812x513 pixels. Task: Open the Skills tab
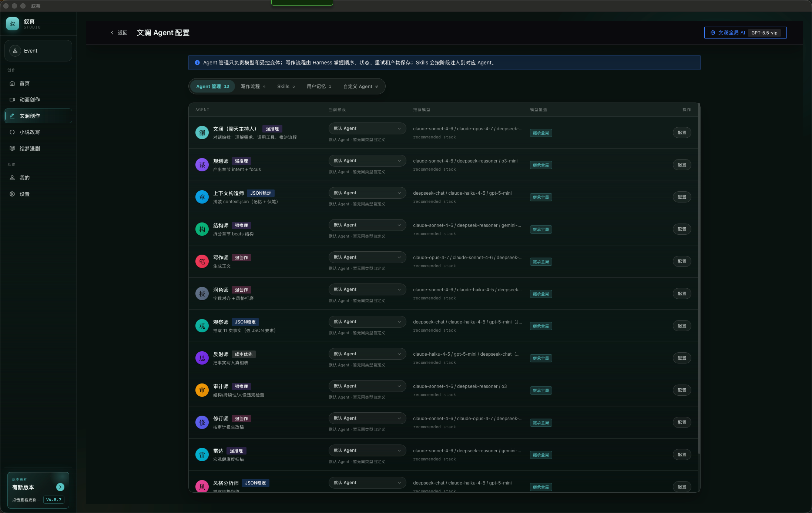[x=286, y=86]
